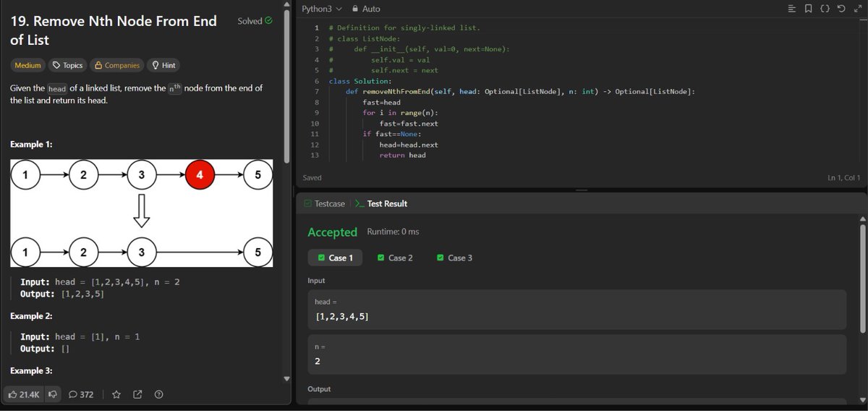Click code line 'class Solution:'
Image resolution: width=868 pixels, height=411 pixels.
tap(359, 81)
